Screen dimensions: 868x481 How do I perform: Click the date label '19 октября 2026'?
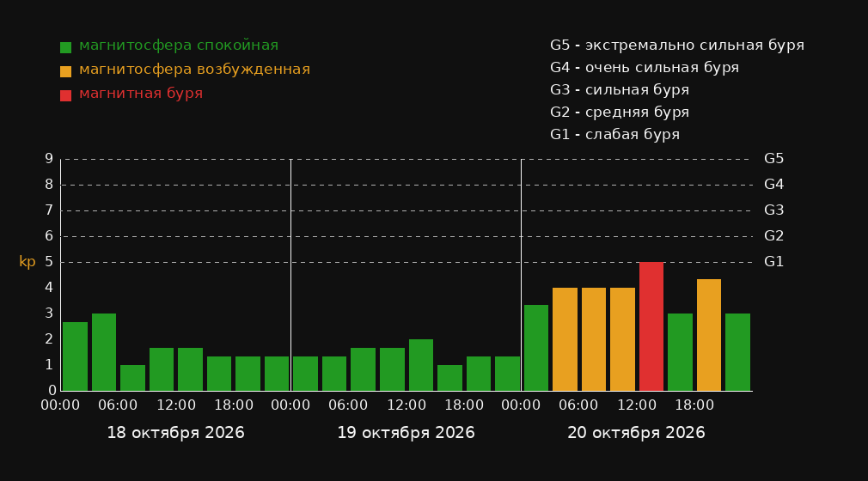406,433
